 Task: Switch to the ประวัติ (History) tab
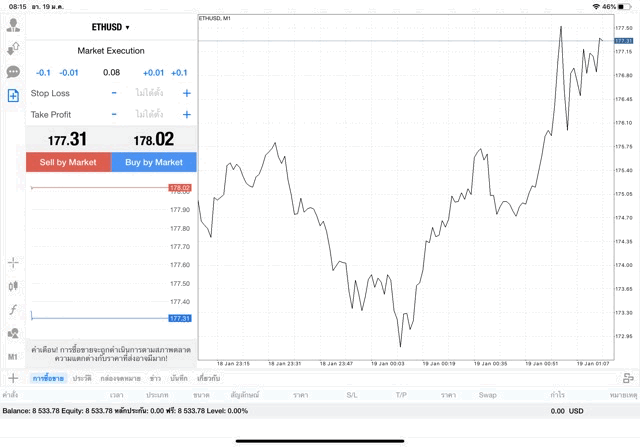[80, 379]
